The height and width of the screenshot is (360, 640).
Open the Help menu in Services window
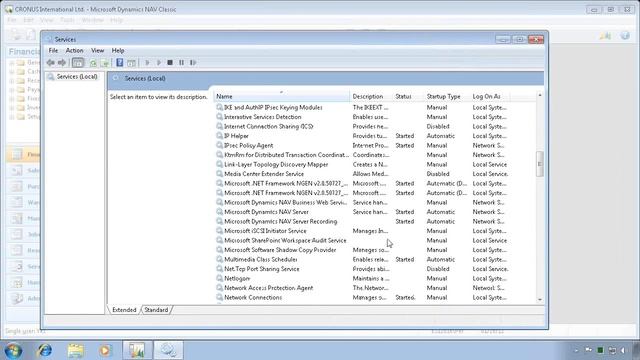click(118, 51)
